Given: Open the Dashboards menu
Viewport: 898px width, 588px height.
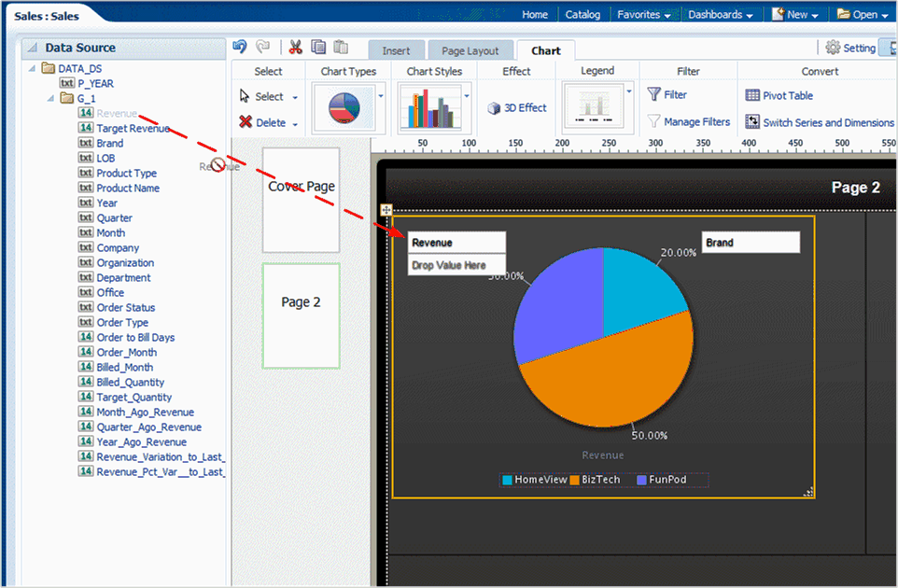Looking at the screenshot, I should [720, 14].
